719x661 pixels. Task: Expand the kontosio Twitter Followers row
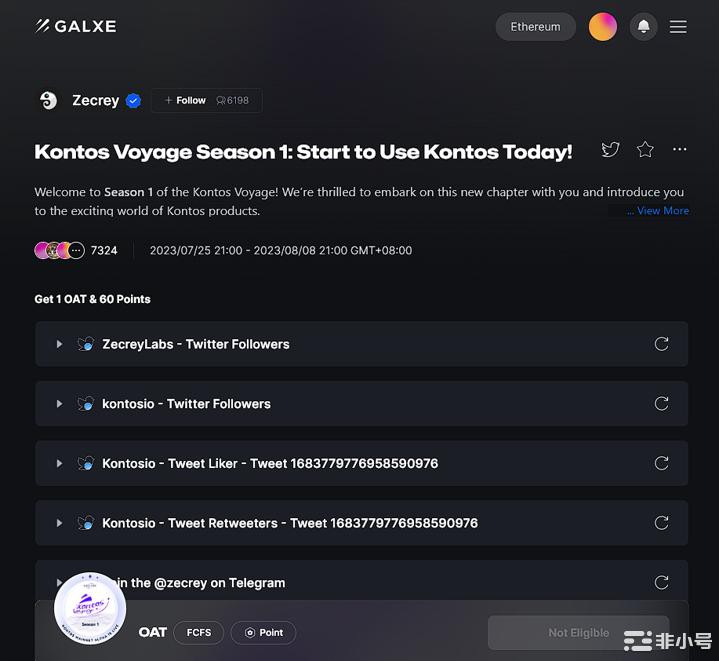[x=361, y=403]
